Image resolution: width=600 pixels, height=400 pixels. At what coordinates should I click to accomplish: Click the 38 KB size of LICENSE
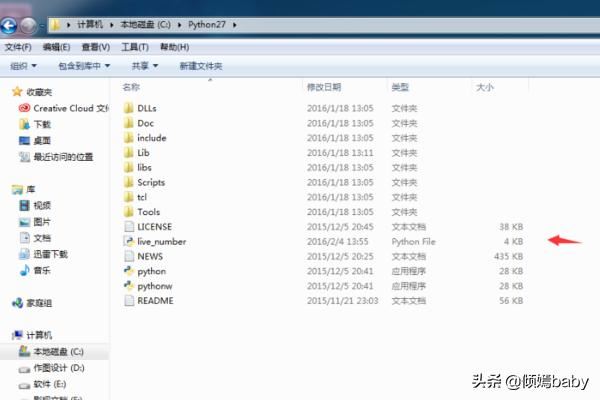[511, 227]
